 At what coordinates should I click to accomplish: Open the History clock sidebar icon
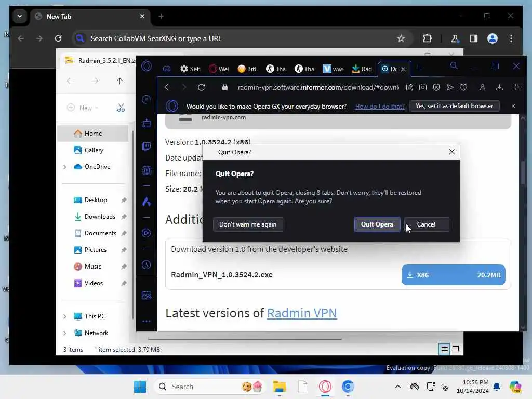click(147, 264)
